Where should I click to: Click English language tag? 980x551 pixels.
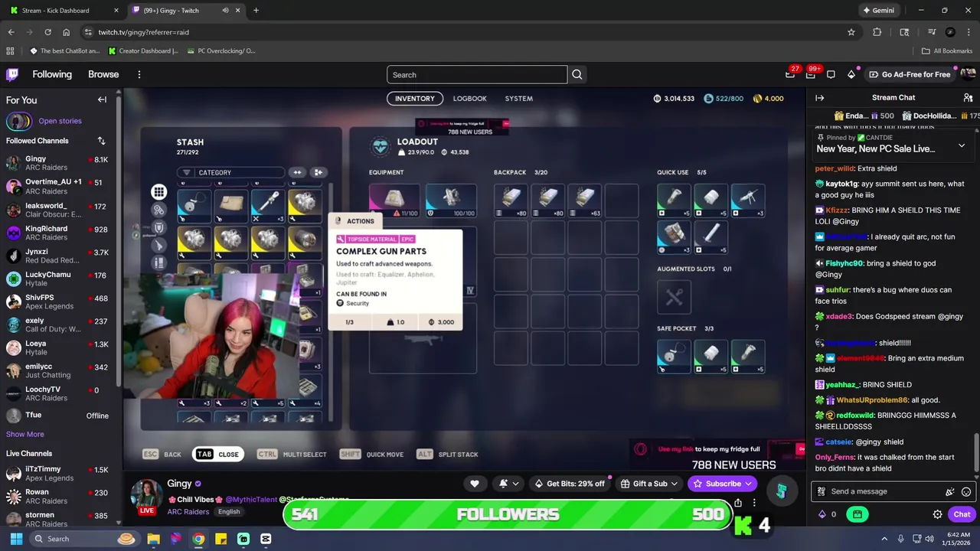tap(229, 511)
